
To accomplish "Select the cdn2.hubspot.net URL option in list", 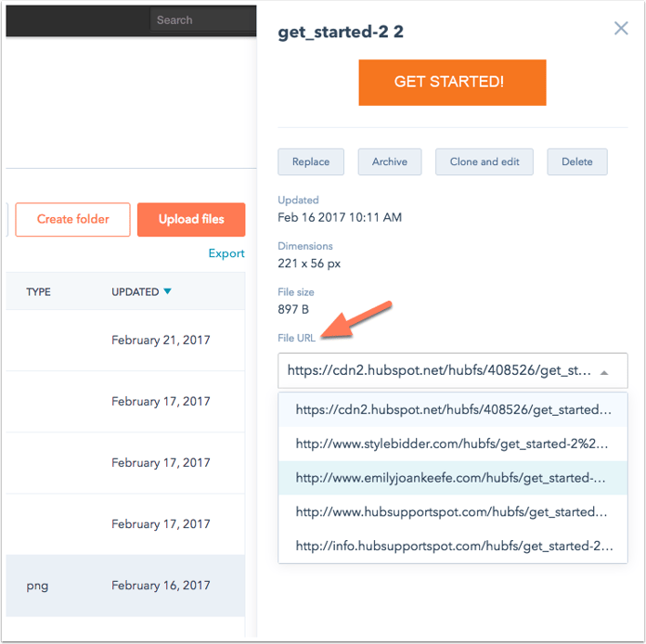I will [x=453, y=409].
